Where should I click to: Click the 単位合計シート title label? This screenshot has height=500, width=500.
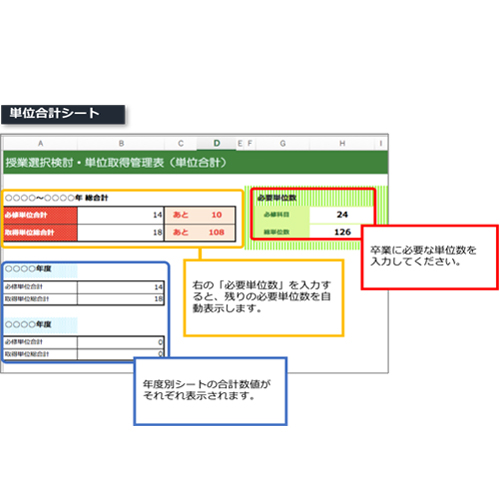point(63,114)
